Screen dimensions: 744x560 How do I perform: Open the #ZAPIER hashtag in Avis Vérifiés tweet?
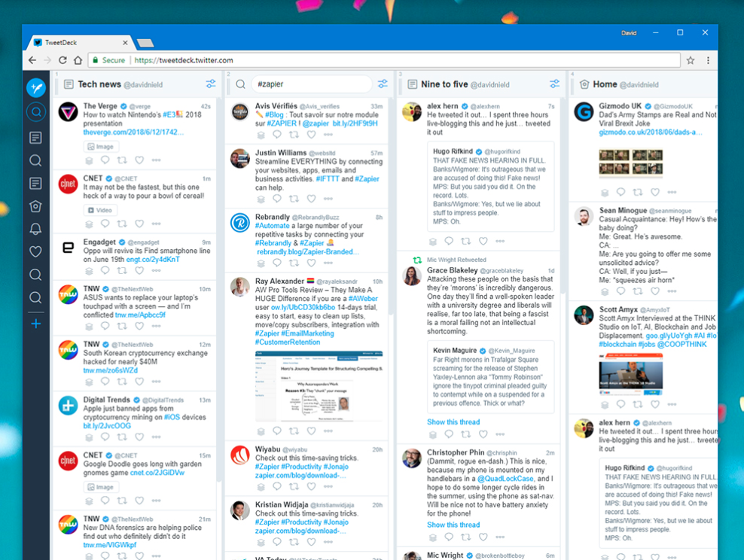pyautogui.click(x=282, y=123)
